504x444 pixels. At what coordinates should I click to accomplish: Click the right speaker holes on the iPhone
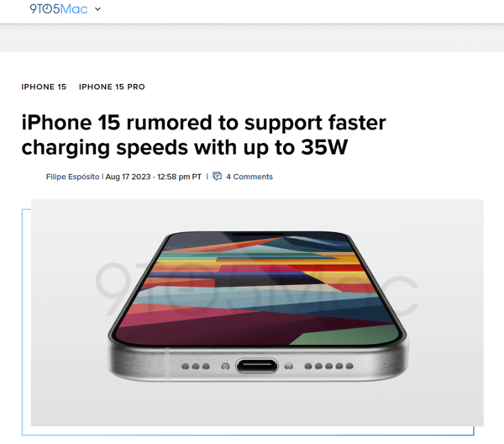(328, 366)
